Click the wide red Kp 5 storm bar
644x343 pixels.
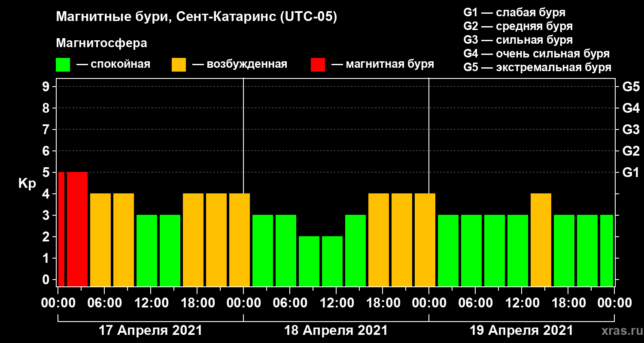click(77, 229)
